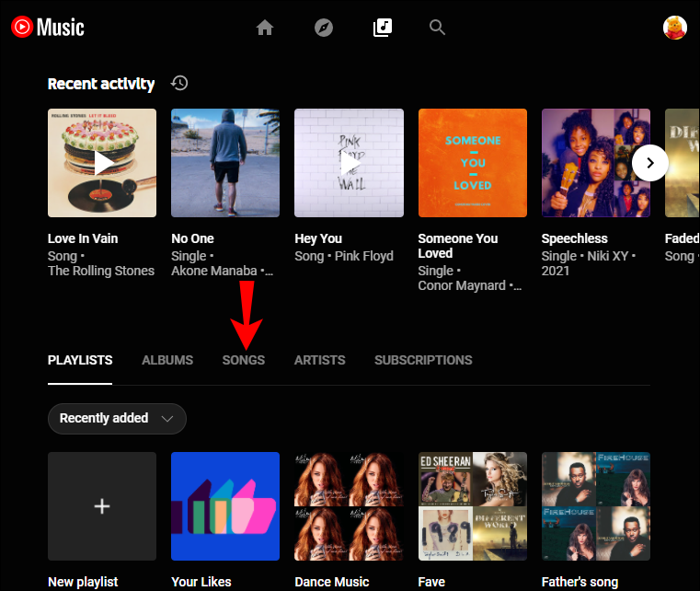Open the Your Likes playlist thumbnail
This screenshot has width=700, height=591.
coord(225,506)
